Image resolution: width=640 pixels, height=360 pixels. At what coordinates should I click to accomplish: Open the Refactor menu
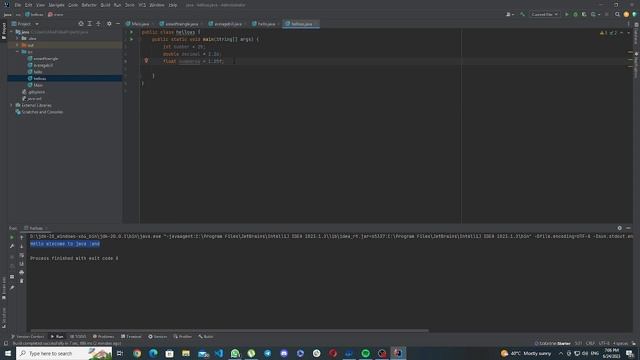click(x=89, y=5)
